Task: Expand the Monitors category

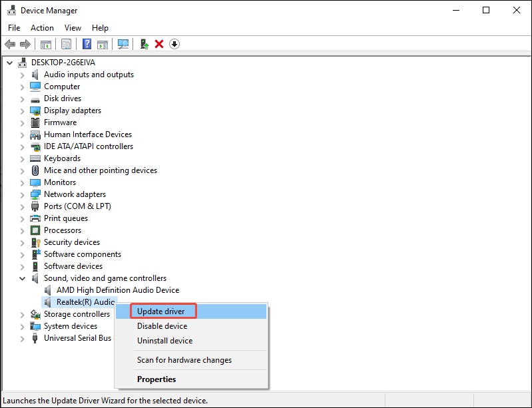Action: point(23,183)
